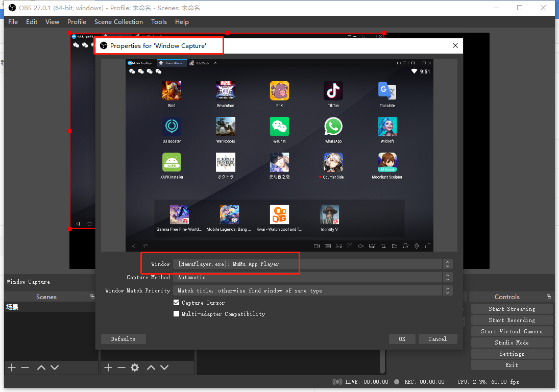Click the Garena Free Fire app icon
559x392 pixels.
179,214
